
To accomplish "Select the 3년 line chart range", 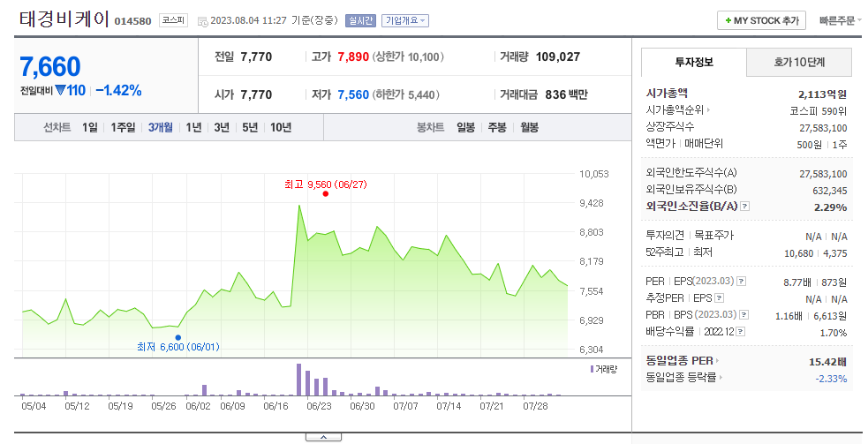I will [x=222, y=127].
